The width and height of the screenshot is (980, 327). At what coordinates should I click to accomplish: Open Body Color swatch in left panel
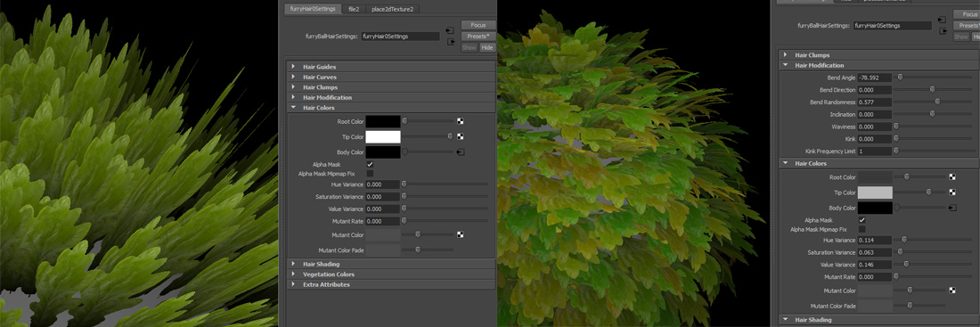[382, 152]
